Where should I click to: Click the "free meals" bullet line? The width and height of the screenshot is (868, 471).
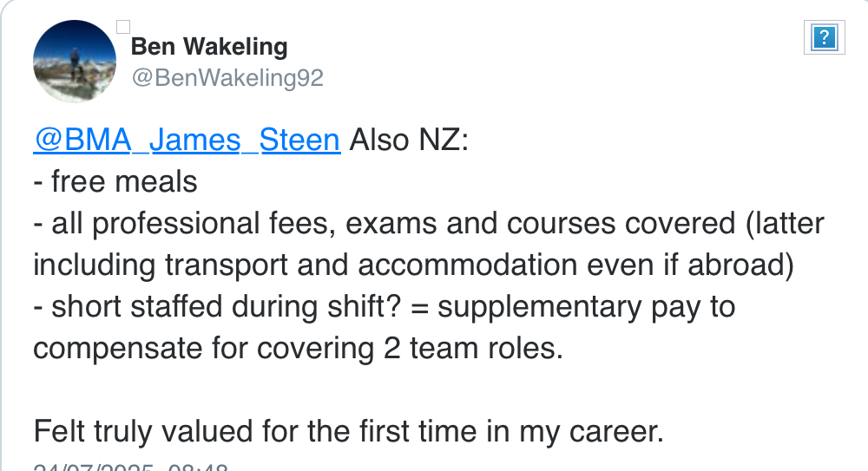[x=115, y=181]
